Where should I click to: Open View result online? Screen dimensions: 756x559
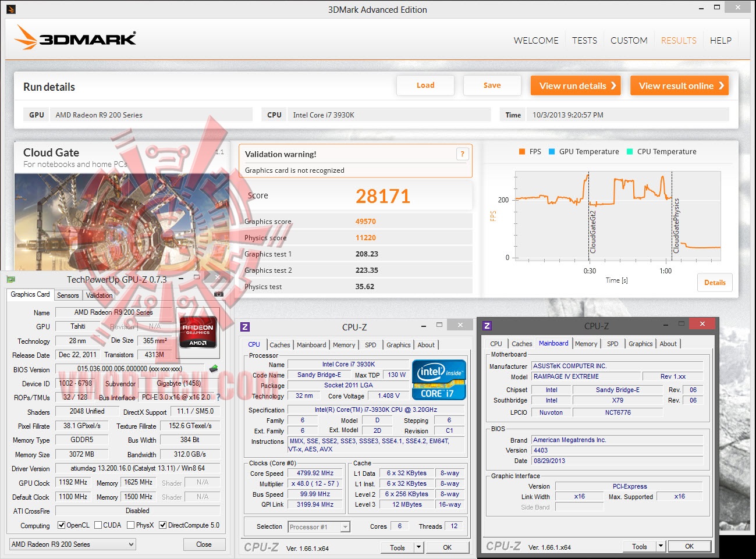pos(679,86)
